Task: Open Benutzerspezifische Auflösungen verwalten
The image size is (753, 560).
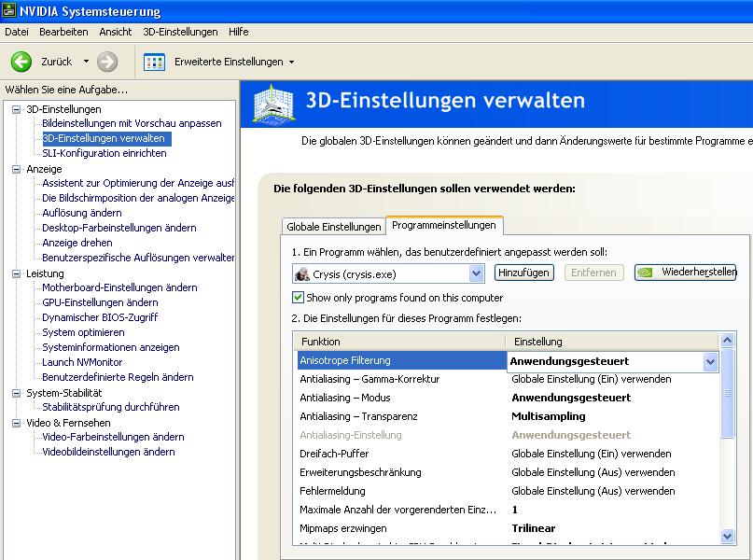Action: point(138,258)
